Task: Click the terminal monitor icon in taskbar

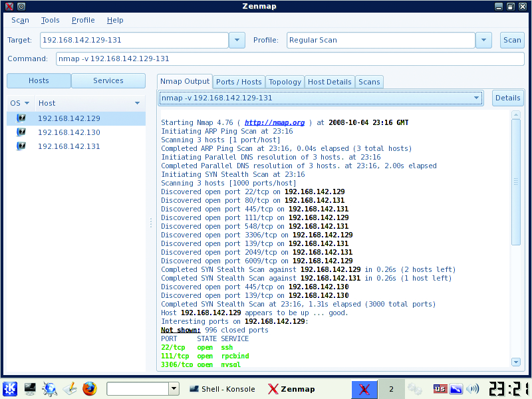Action: click(x=30, y=389)
